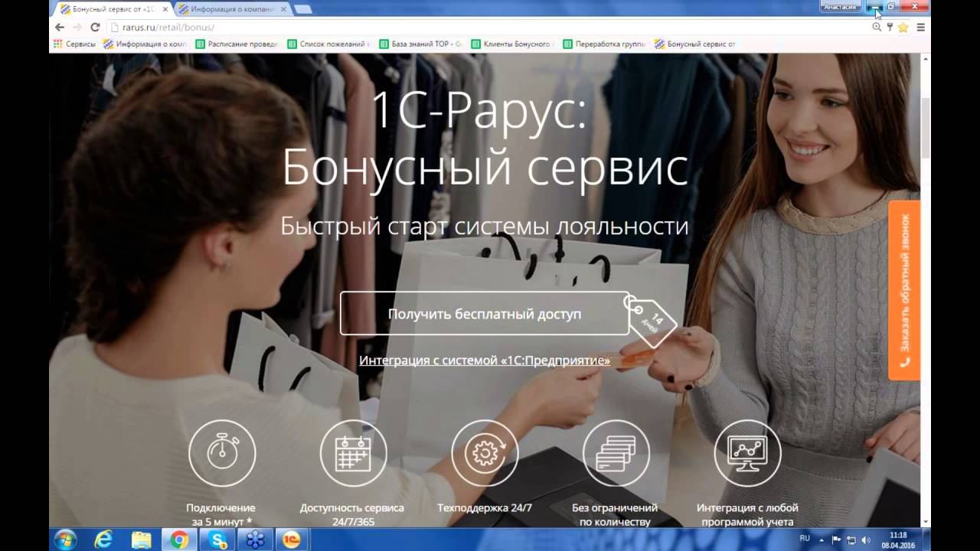Viewport: 980px width, 551px height.
Task: Close the Информация о компании tab
Action: (283, 9)
